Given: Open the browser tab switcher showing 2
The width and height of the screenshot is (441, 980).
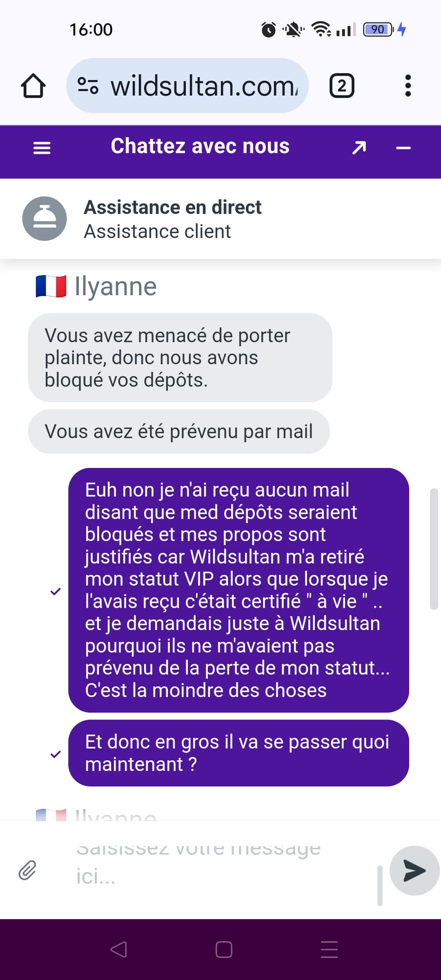Looking at the screenshot, I should tap(342, 86).
